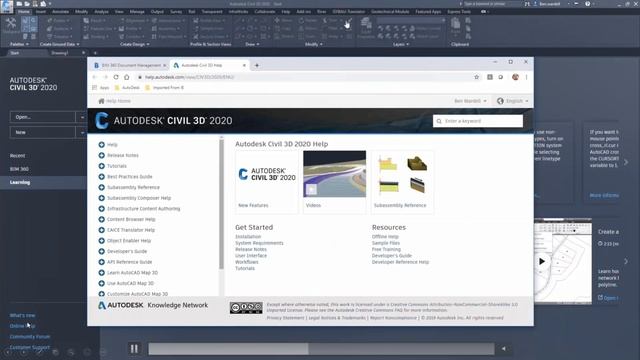This screenshot has height=360, width=640.
Task: Reload the Civil 3D Help browser page
Action: (x=116, y=77)
